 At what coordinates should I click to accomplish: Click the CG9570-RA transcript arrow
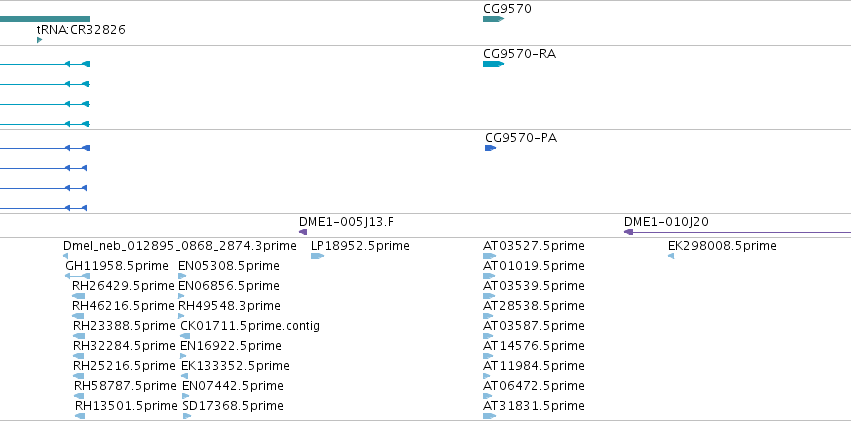[x=493, y=64]
